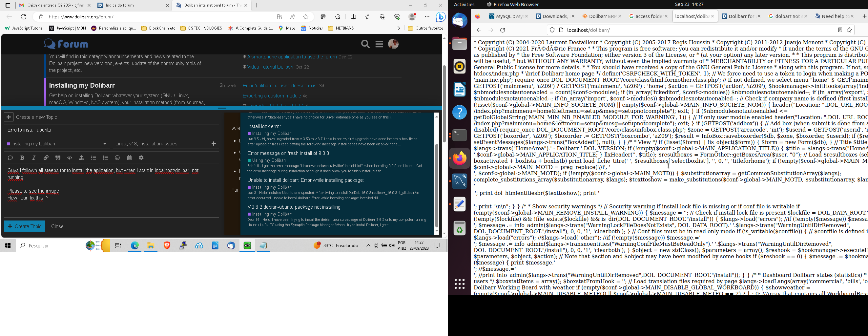Insert a blockquote with the quote-marks icon
The height and width of the screenshot is (336, 868).
tap(58, 158)
